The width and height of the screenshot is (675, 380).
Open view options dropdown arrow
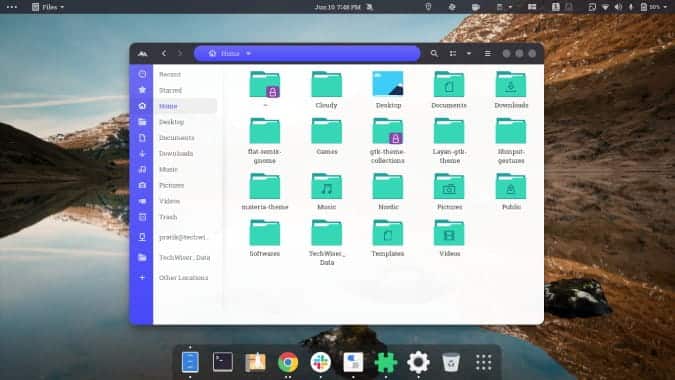[x=469, y=53]
